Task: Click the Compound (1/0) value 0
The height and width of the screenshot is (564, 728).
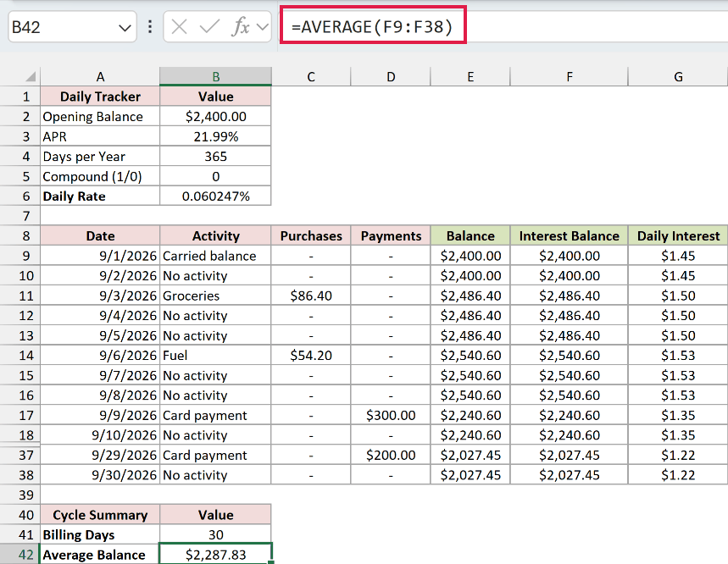Action: 216,176
